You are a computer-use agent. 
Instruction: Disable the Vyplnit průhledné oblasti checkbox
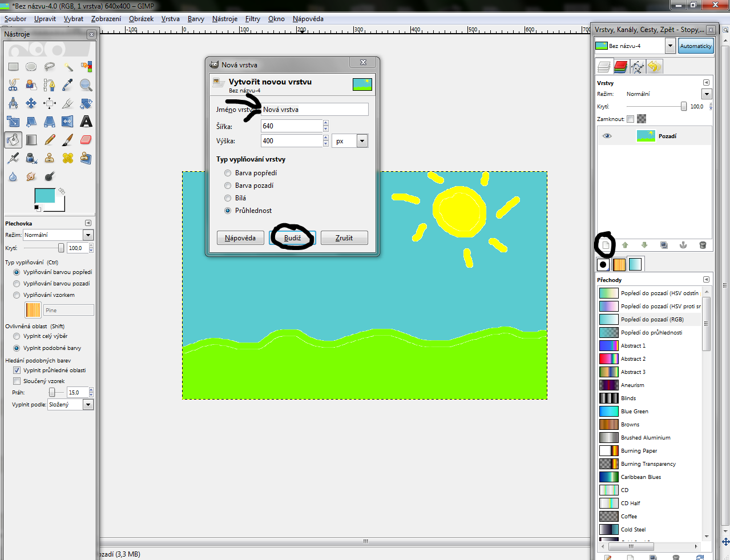pos(17,370)
